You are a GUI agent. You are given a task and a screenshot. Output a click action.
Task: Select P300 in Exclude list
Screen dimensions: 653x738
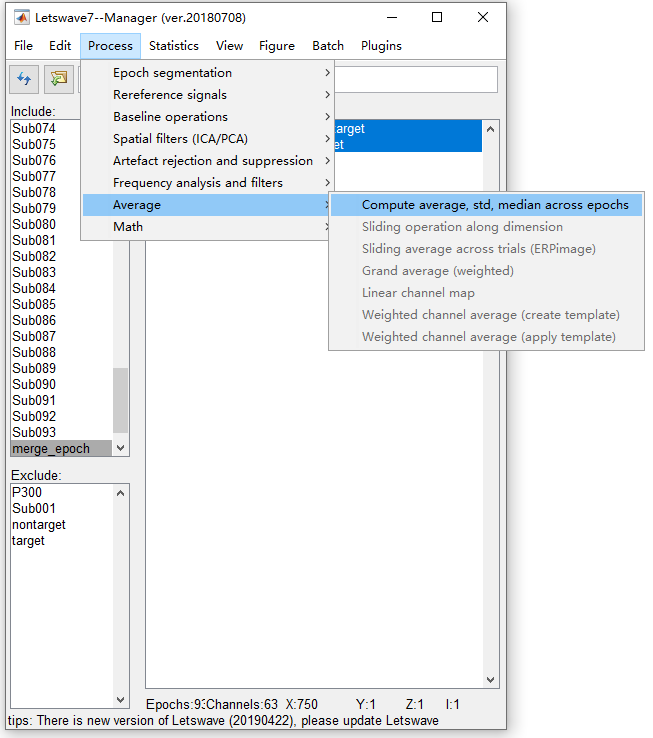pyautogui.click(x=62, y=492)
